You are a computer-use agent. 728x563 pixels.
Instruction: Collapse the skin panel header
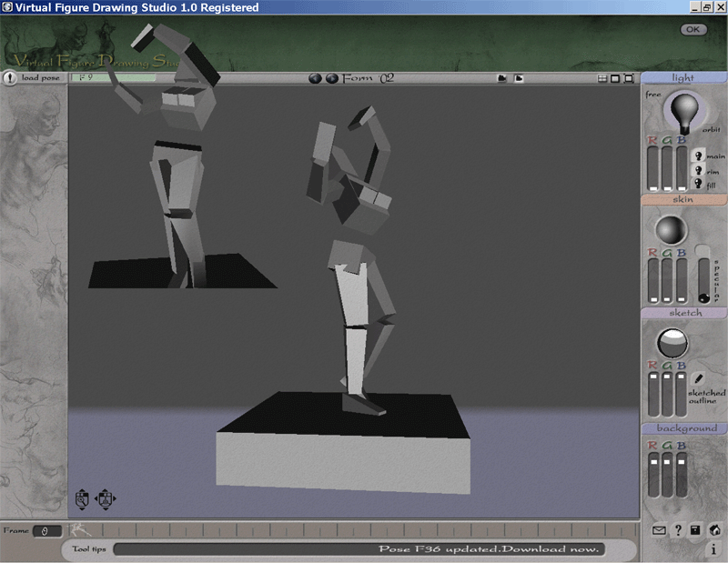click(x=682, y=199)
